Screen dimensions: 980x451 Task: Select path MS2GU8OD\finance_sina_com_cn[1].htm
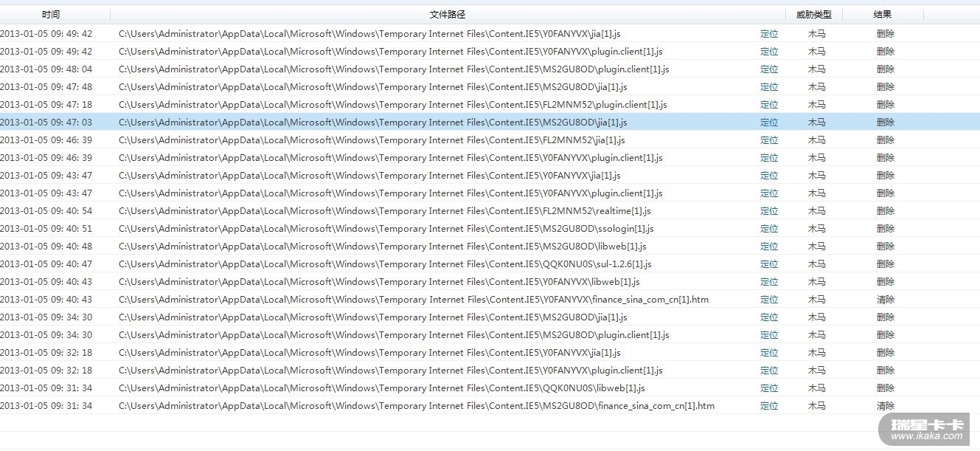[417, 406]
